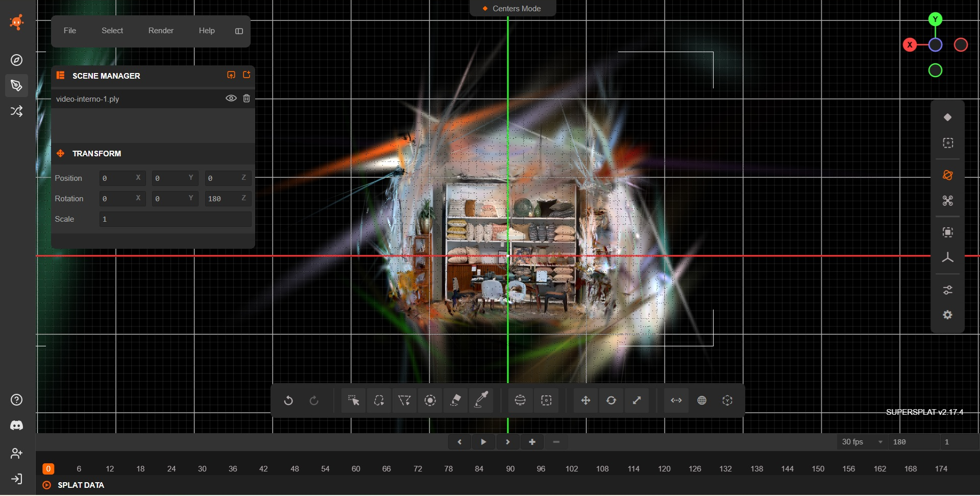This screenshot has width=980, height=496.
Task: Open the Help menu
Action: pyautogui.click(x=207, y=31)
